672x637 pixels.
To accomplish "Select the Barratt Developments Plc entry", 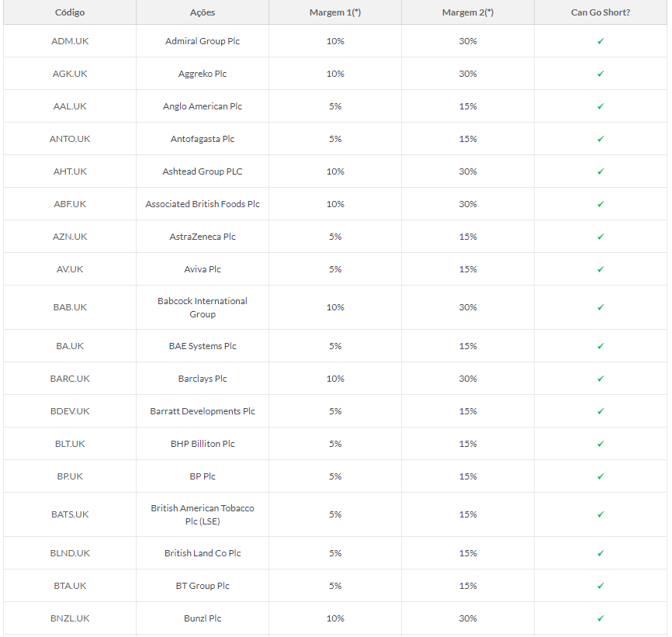I will click(x=203, y=411).
